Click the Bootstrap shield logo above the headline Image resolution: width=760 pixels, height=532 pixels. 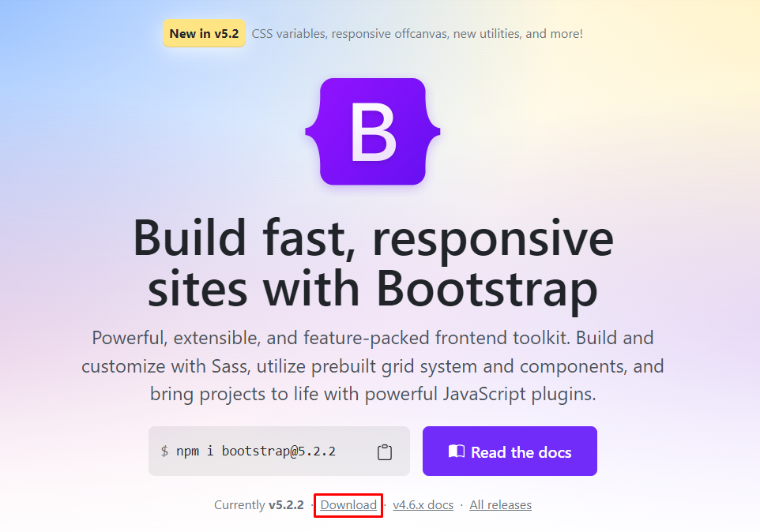(x=373, y=132)
